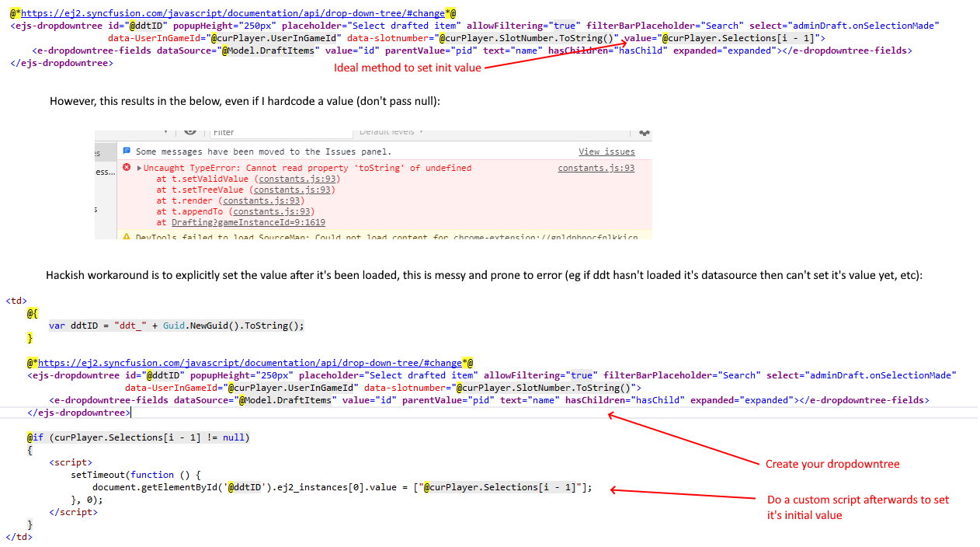Follow the t.appendTo constants.js:93 link
Viewport: 980px width, 547px height.
pyautogui.click(x=273, y=211)
